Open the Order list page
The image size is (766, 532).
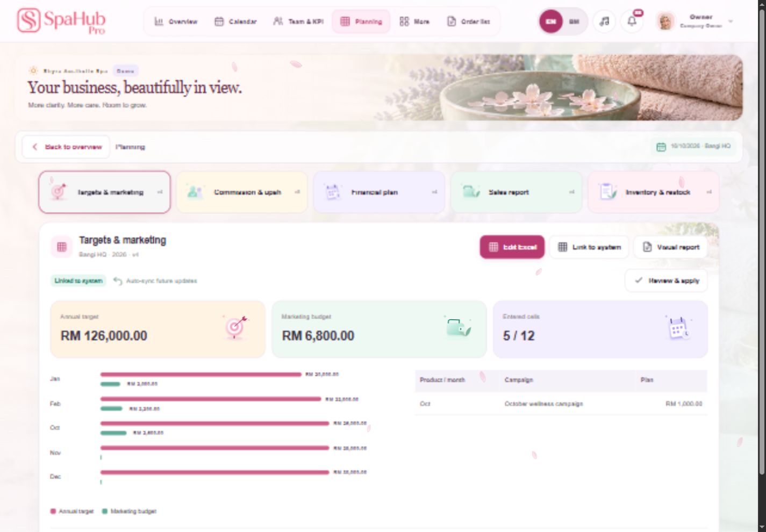click(x=468, y=21)
